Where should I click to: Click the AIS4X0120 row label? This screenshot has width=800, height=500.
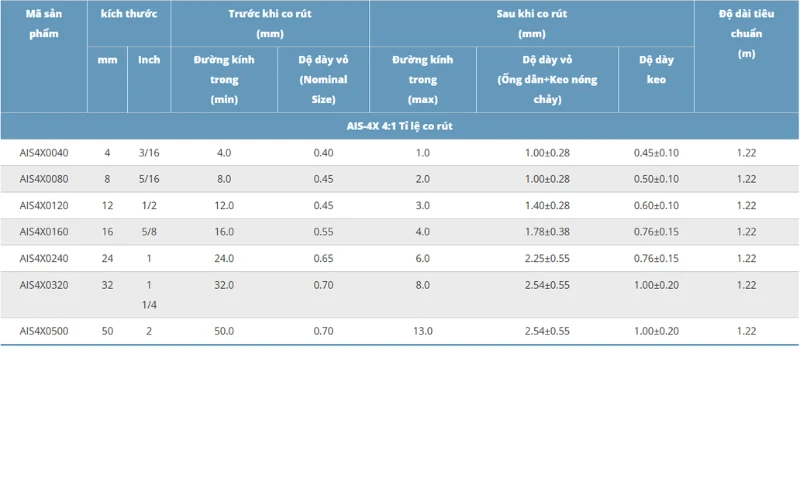pyautogui.click(x=44, y=206)
